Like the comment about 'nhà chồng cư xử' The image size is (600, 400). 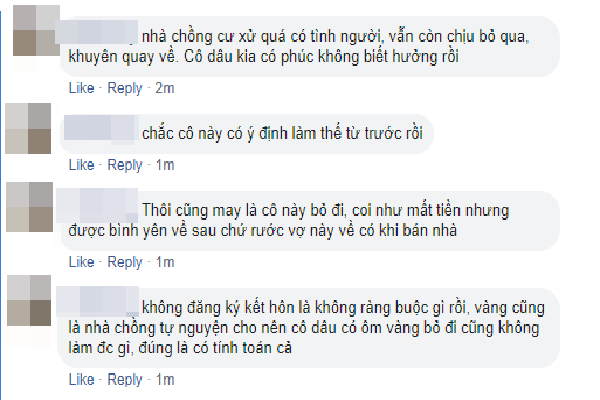pos(82,88)
